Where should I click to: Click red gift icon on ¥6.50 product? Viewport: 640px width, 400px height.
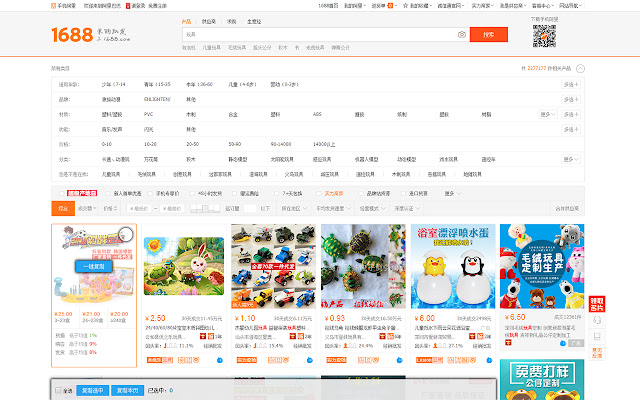pos(508,343)
